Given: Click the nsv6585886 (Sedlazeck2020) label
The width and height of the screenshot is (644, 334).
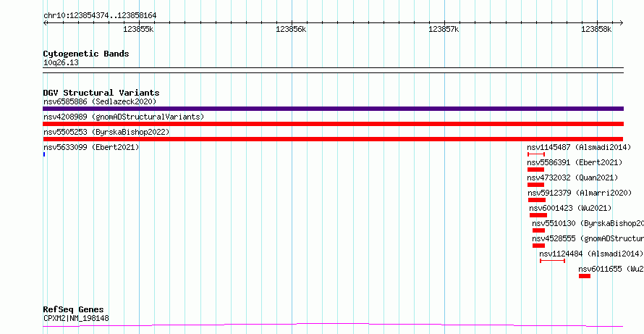Looking at the screenshot, I should (x=100, y=101).
